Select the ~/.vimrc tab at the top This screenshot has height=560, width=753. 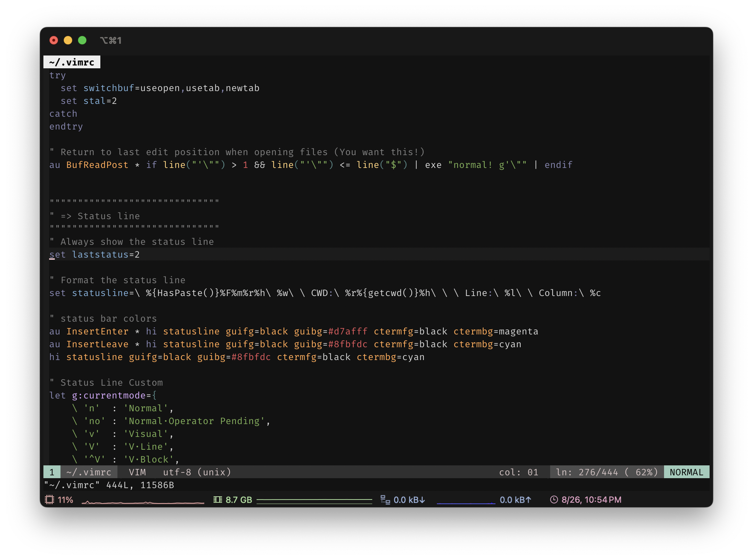72,62
